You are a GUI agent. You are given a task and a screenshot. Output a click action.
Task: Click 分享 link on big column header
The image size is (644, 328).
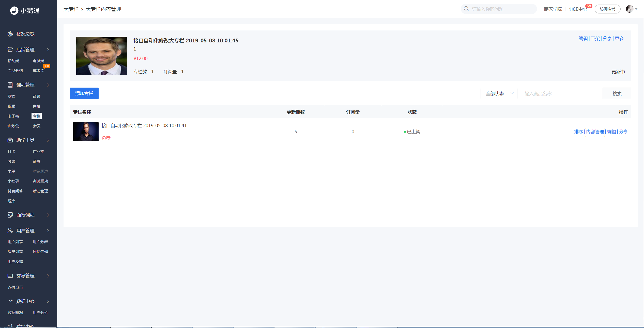[x=607, y=39]
